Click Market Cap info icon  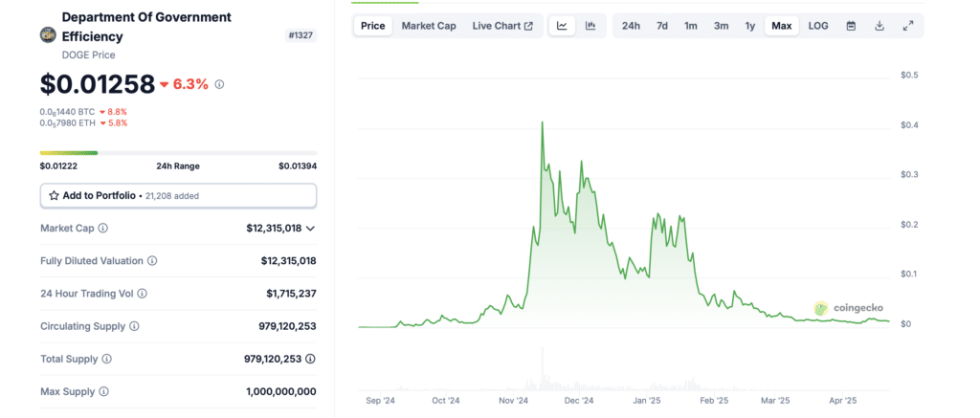coord(103,228)
